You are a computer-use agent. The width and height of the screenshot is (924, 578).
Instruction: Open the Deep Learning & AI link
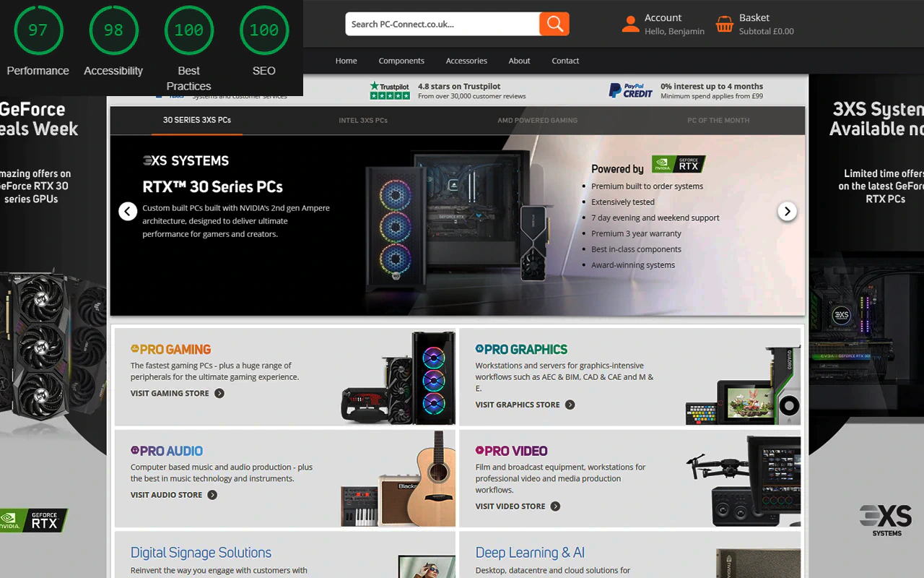pos(530,553)
